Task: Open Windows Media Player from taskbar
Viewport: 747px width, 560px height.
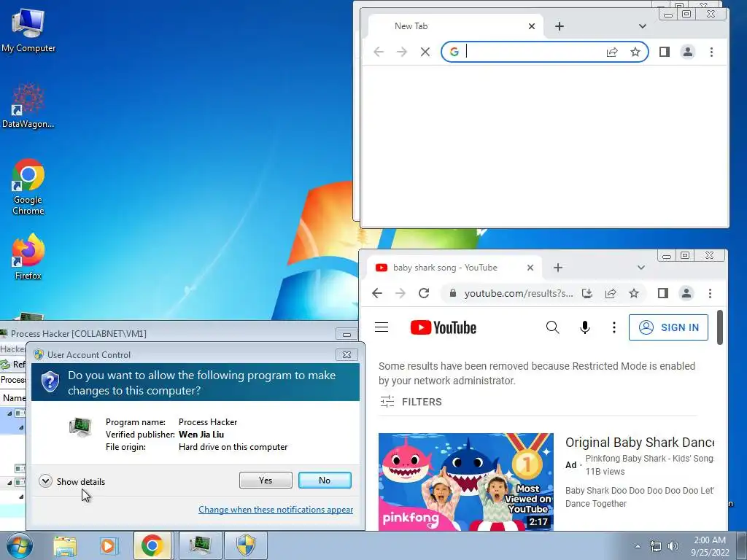Action: [x=108, y=545]
